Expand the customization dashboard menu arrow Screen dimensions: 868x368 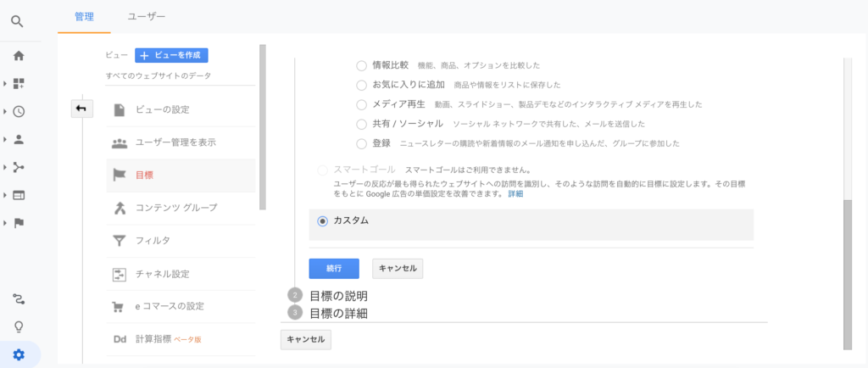pyautogui.click(x=5, y=83)
